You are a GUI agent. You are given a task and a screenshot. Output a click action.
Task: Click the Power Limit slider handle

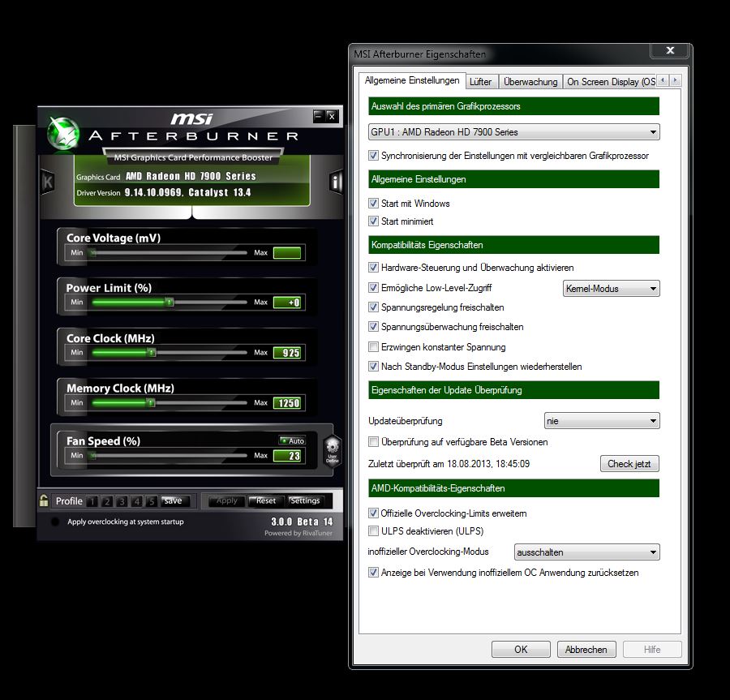click(x=170, y=303)
